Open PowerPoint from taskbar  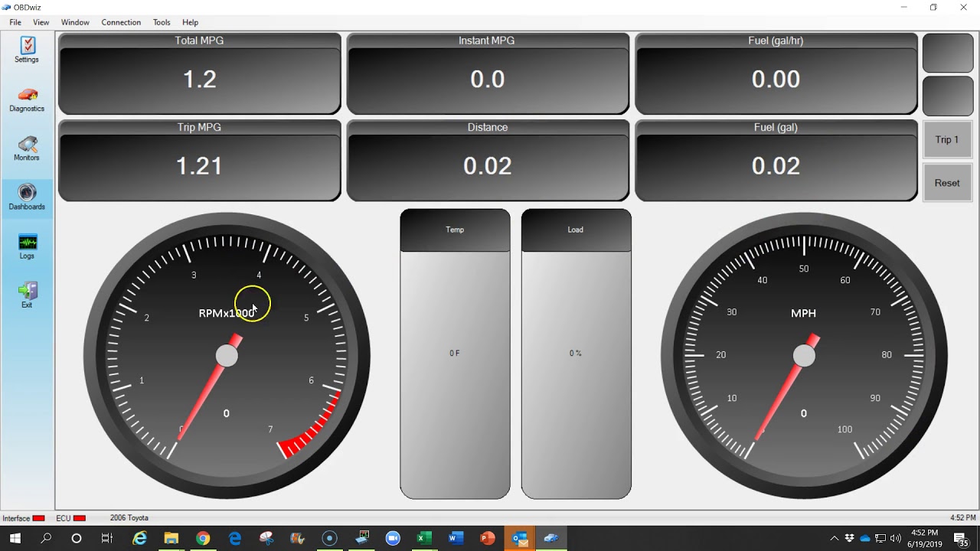point(488,539)
